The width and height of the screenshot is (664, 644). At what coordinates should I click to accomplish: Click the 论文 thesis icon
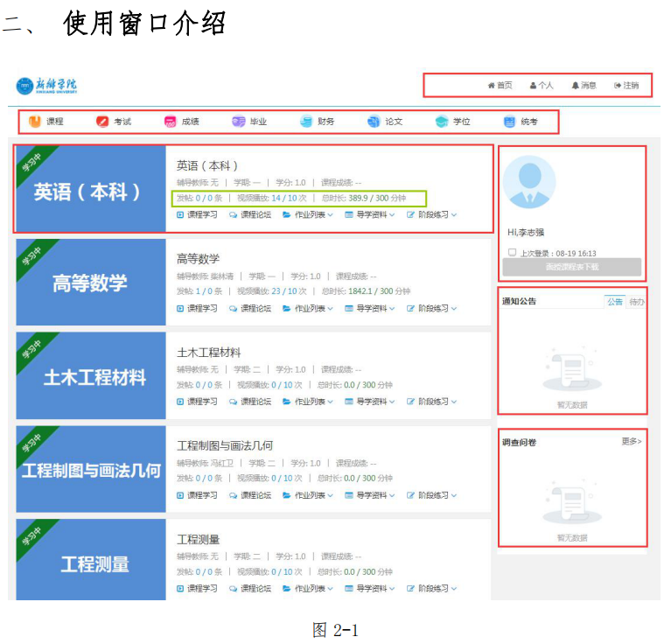[374, 122]
